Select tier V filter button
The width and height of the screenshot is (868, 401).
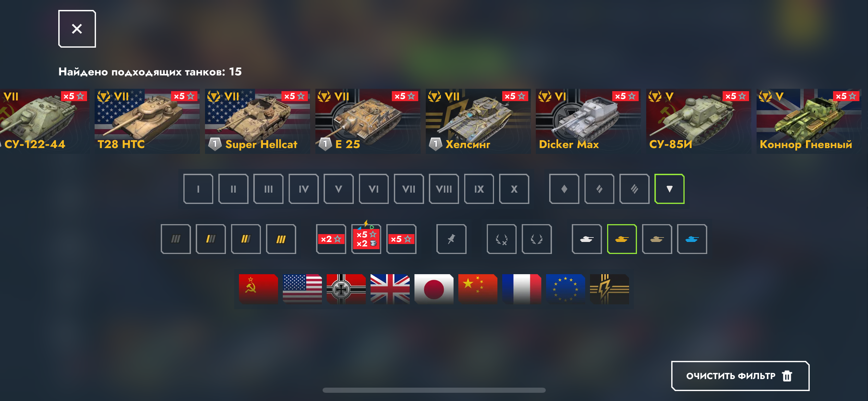click(338, 189)
